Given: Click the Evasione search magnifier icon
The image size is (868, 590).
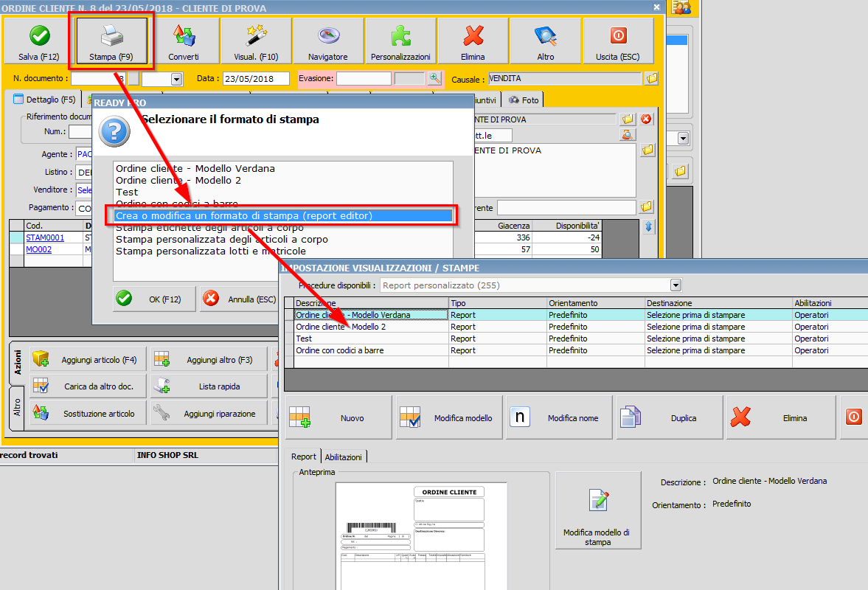Looking at the screenshot, I should pos(434,79).
